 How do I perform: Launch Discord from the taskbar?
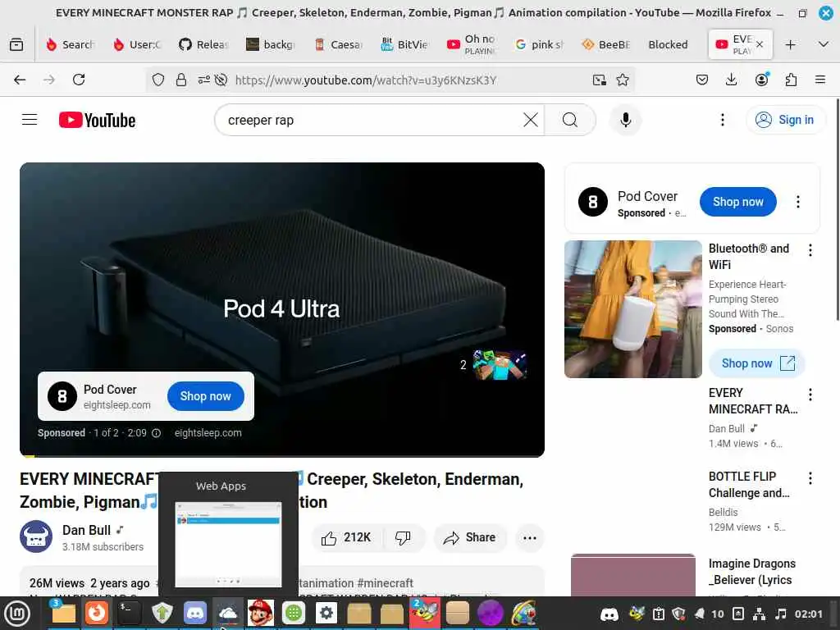click(x=195, y=614)
